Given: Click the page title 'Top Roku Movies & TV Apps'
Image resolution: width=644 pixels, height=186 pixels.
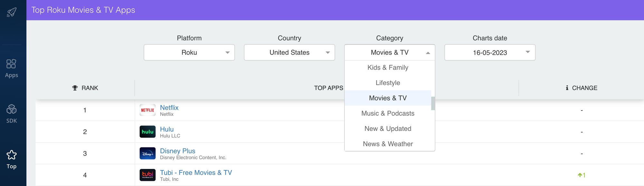Looking at the screenshot, I should (83, 10).
